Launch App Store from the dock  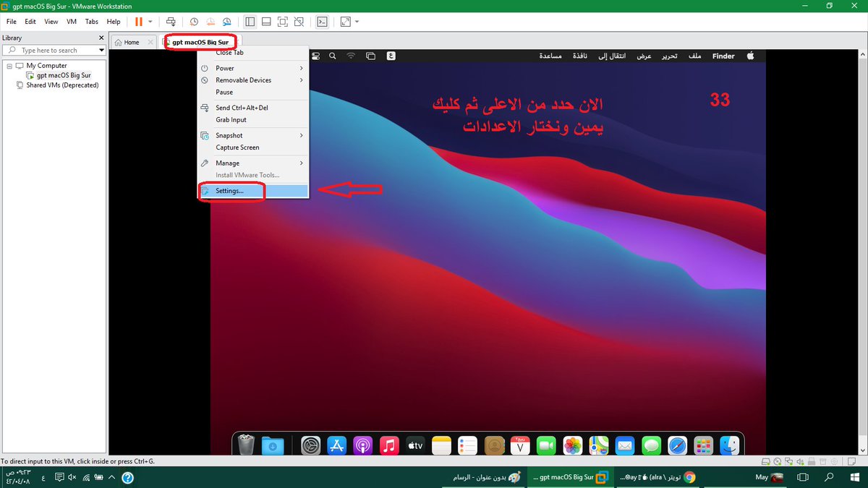(337, 445)
